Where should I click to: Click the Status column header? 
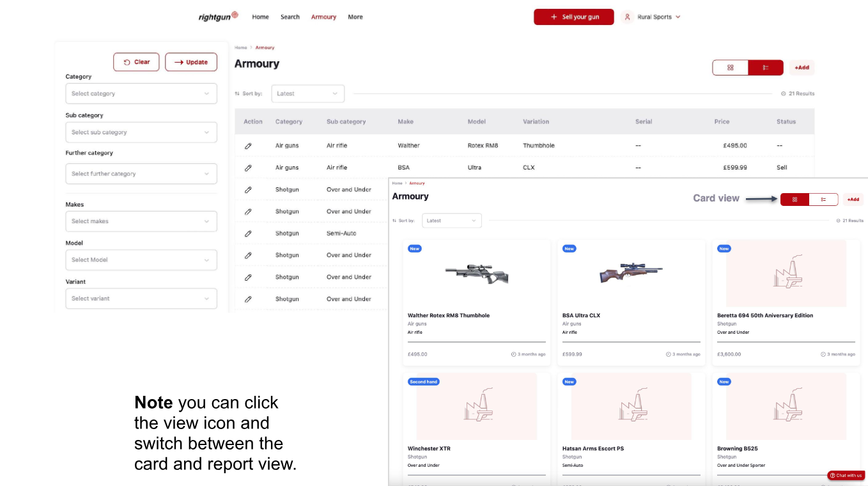tap(786, 121)
